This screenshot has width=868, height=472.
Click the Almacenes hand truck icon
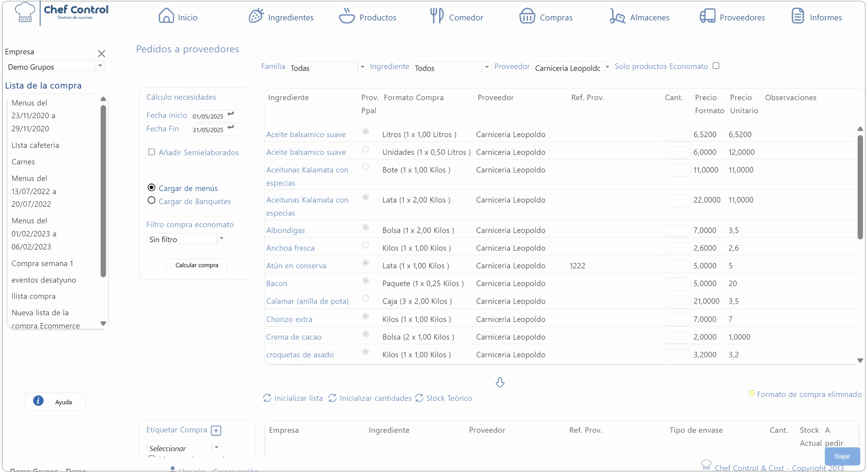pos(617,16)
